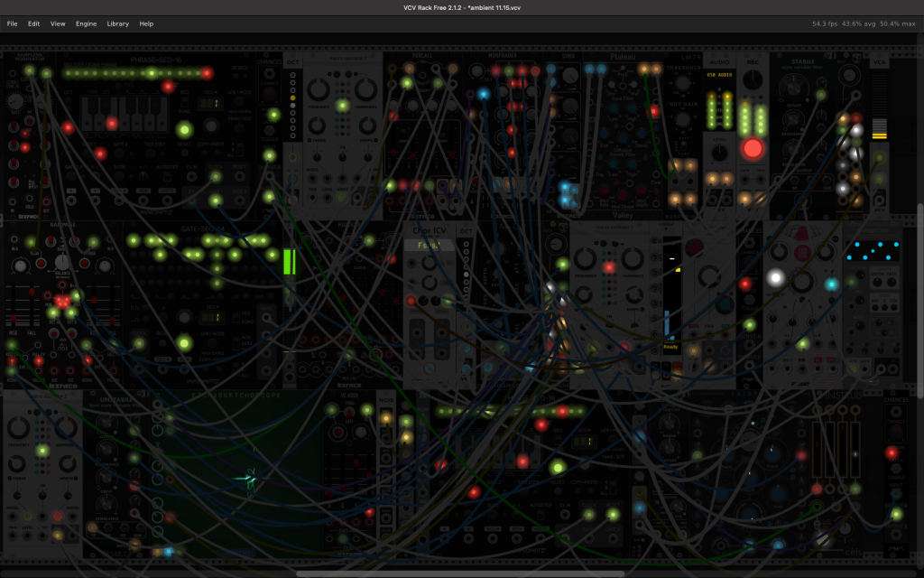Toggle the RUN button on PHRASE-SEQ-16
This screenshot has height=578, width=924.
click(x=184, y=130)
